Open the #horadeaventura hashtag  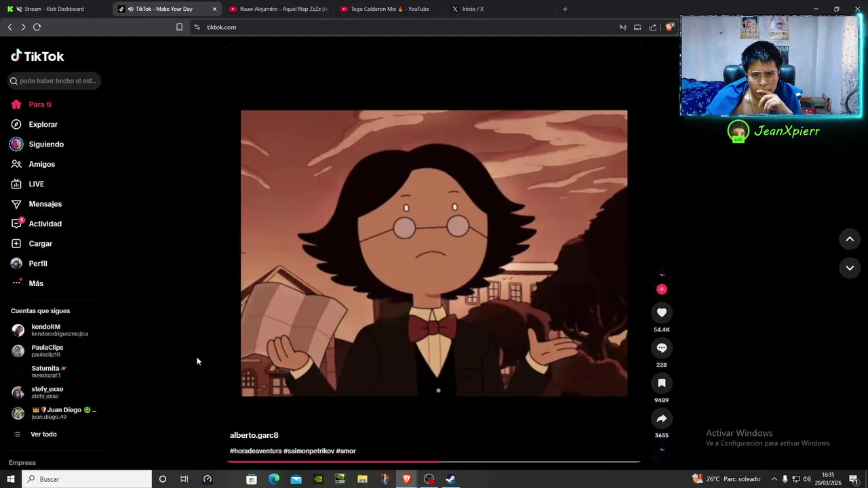click(256, 451)
